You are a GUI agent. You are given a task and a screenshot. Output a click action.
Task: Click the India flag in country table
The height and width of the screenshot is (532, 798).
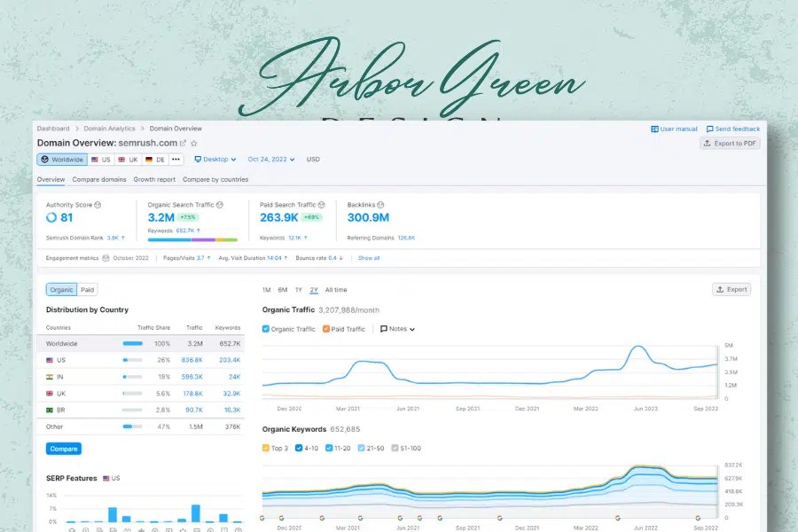coord(50,377)
